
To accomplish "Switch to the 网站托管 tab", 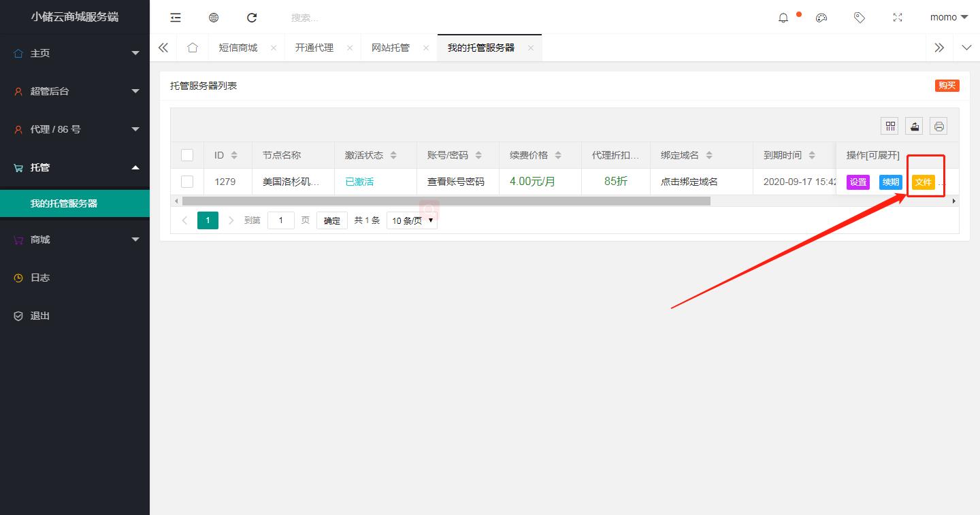I will tap(391, 48).
